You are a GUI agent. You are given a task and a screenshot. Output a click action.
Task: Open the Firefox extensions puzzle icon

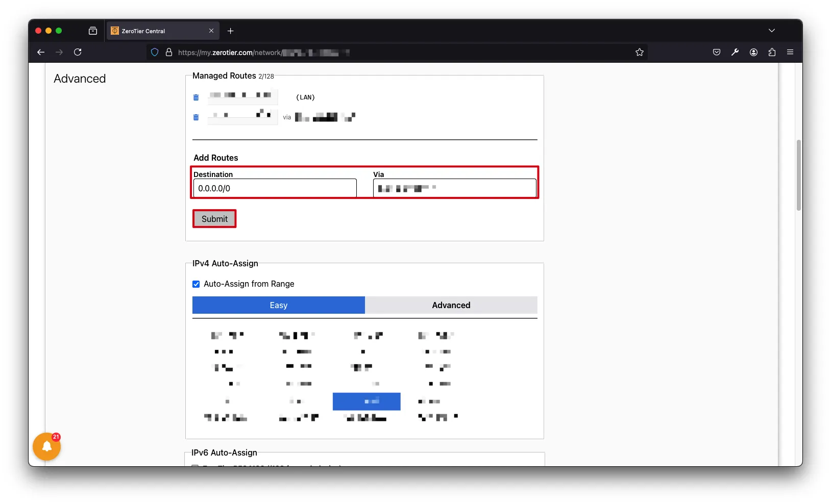click(771, 53)
